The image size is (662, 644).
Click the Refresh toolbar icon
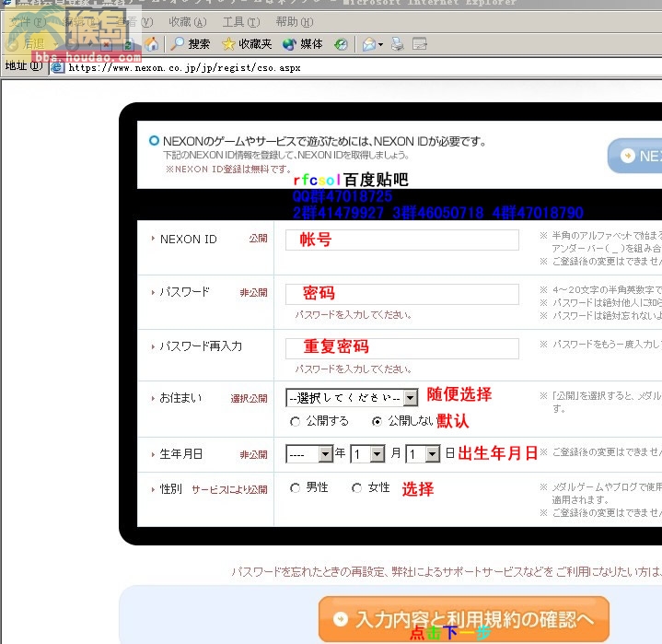(128, 44)
